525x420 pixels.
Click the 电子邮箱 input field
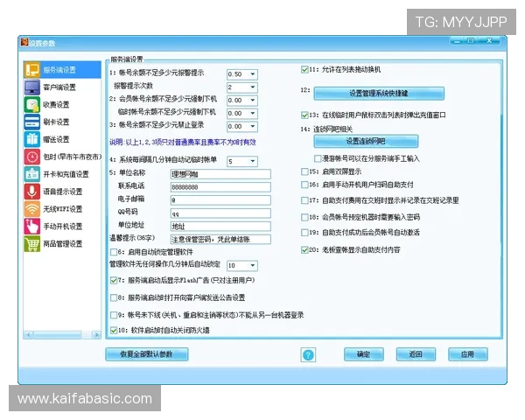coord(220,200)
